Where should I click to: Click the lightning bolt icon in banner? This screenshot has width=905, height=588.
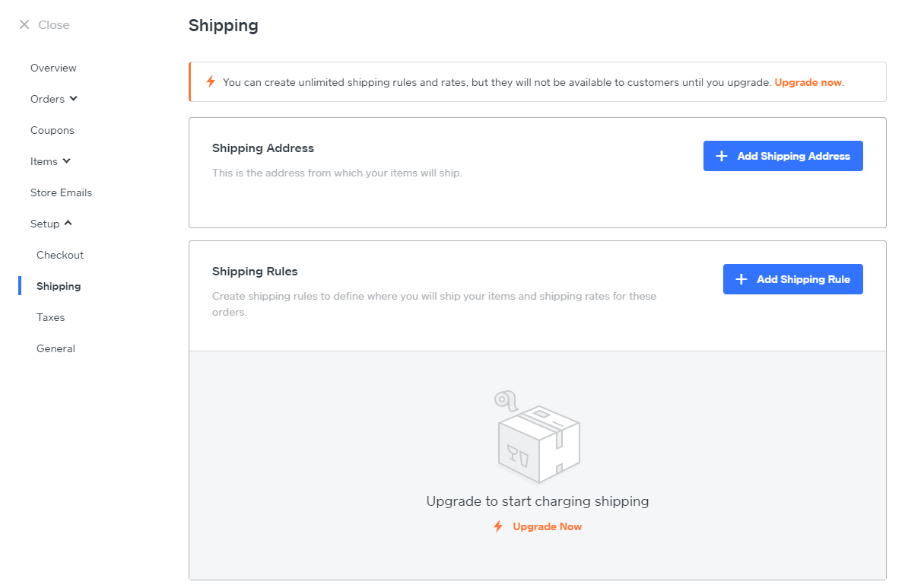click(x=211, y=81)
